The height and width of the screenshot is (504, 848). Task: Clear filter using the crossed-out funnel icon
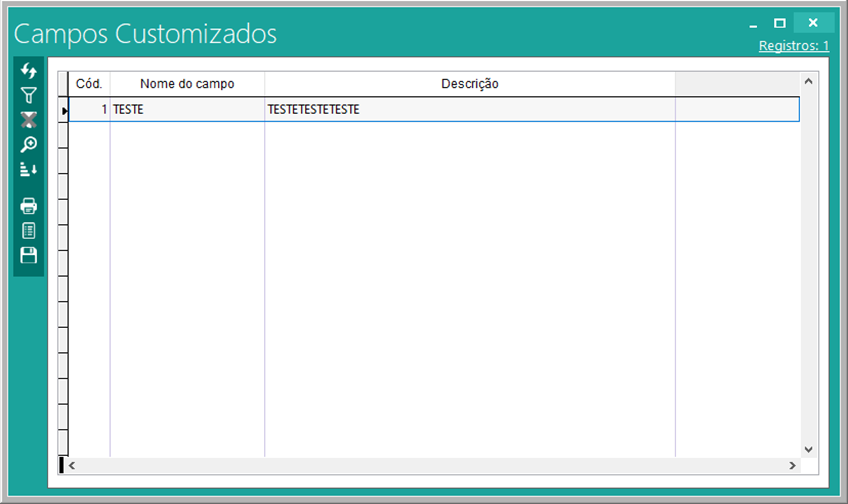click(x=29, y=120)
